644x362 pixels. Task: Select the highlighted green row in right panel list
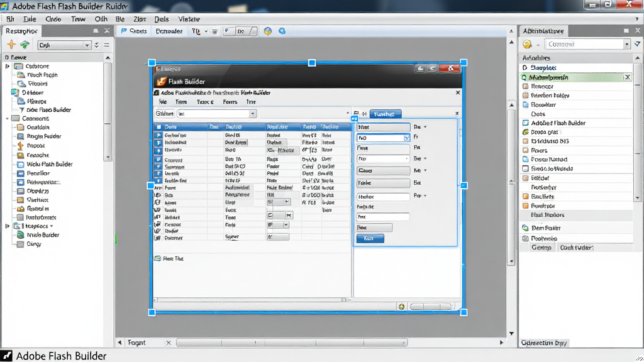click(576, 77)
